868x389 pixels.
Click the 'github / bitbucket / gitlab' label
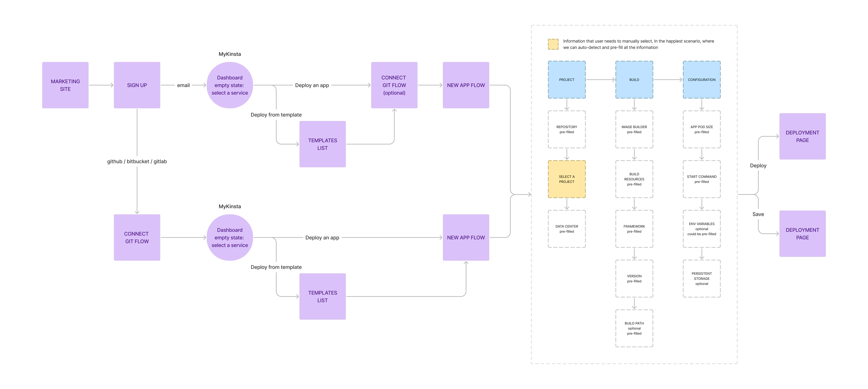(137, 161)
